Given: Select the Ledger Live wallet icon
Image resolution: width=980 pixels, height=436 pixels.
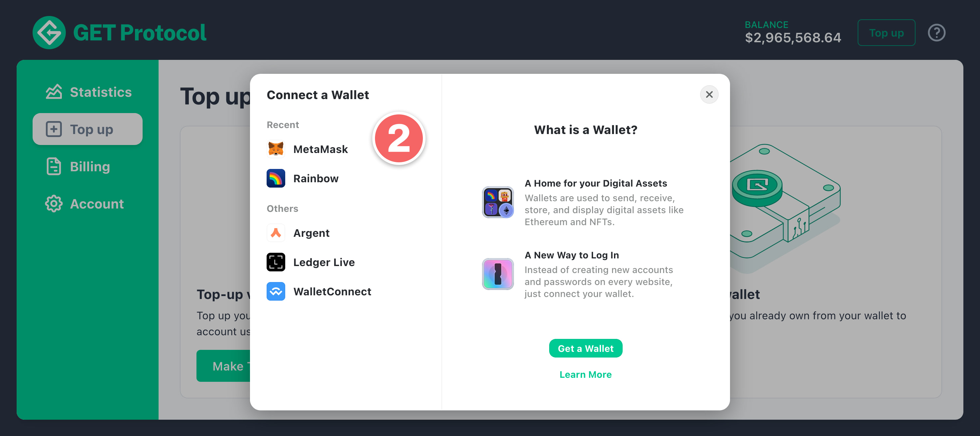Looking at the screenshot, I should tap(275, 262).
